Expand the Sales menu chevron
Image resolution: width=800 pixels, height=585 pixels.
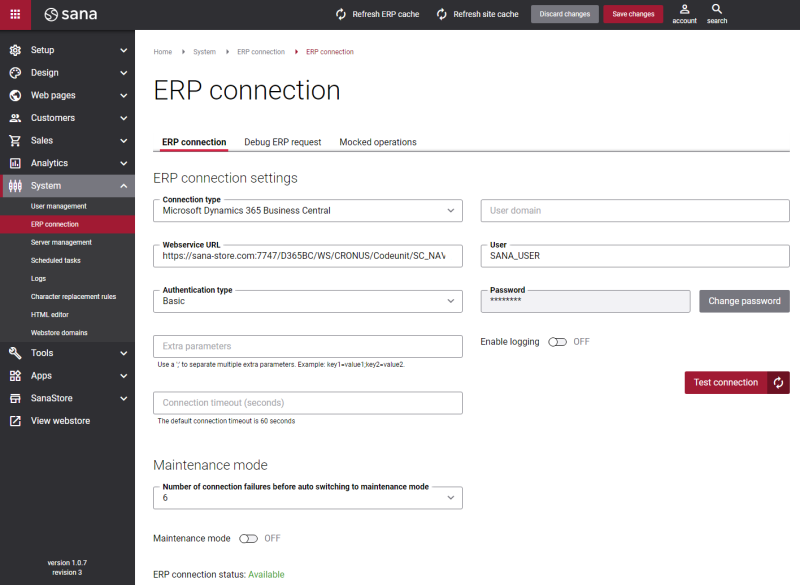click(x=123, y=141)
